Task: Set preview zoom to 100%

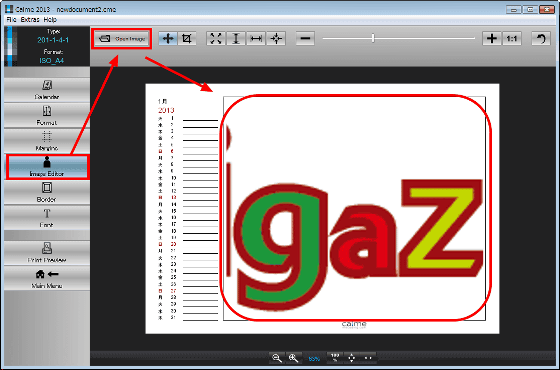Action: pyautogui.click(x=335, y=358)
